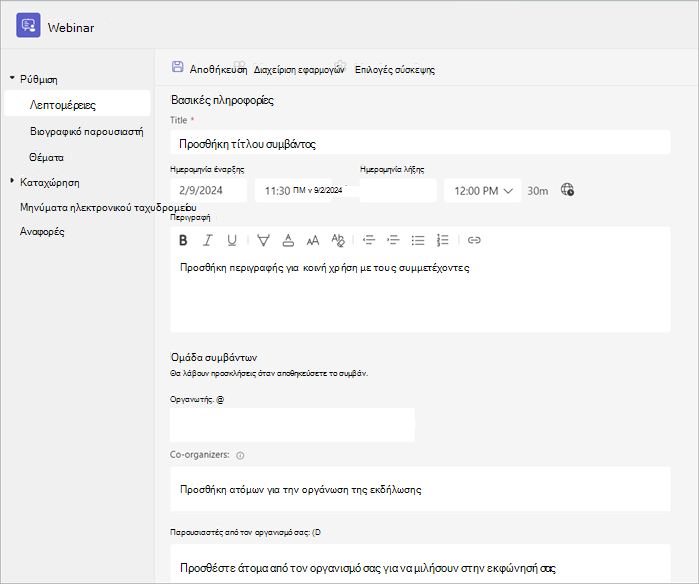Image resolution: width=699 pixels, height=584 pixels.
Task: Open Θέματα page
Action: coord(46,157)
